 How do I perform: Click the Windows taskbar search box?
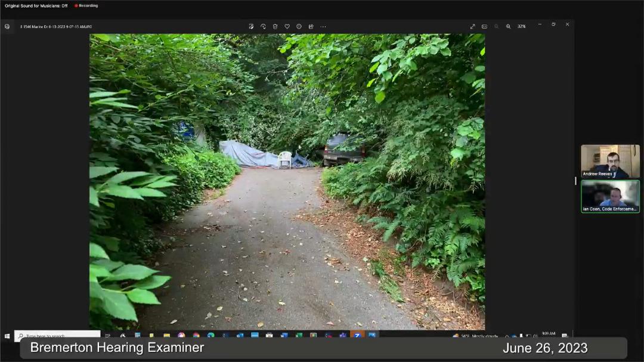(x=57, y=335)
